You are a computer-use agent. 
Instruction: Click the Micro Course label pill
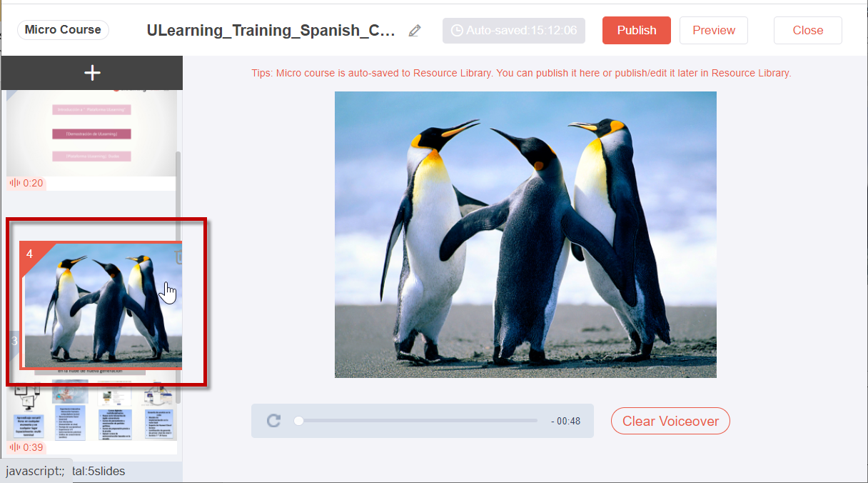pyautogui.click(x=63, y=30)
